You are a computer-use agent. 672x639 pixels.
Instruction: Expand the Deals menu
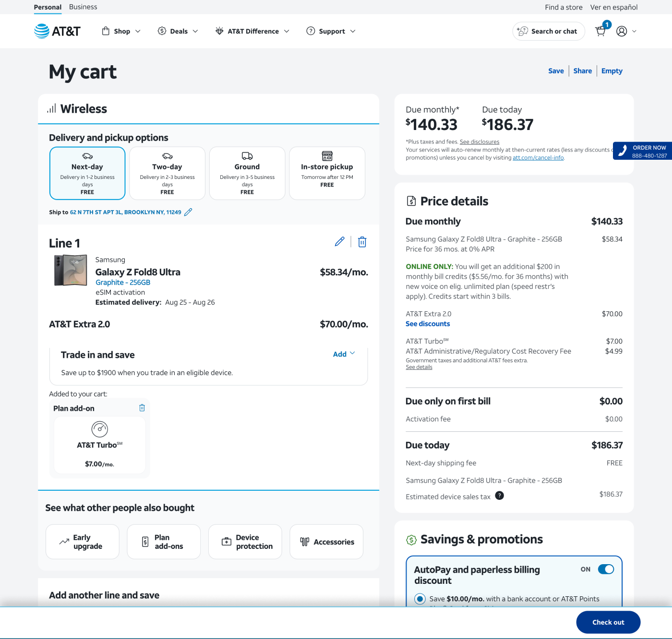(178, 31)
